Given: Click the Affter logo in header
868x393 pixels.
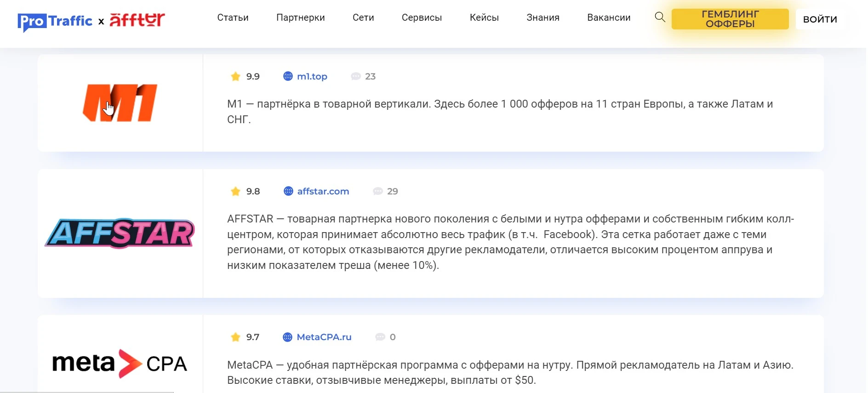Looking at the screenshot, I should click(x=137, y=20).
